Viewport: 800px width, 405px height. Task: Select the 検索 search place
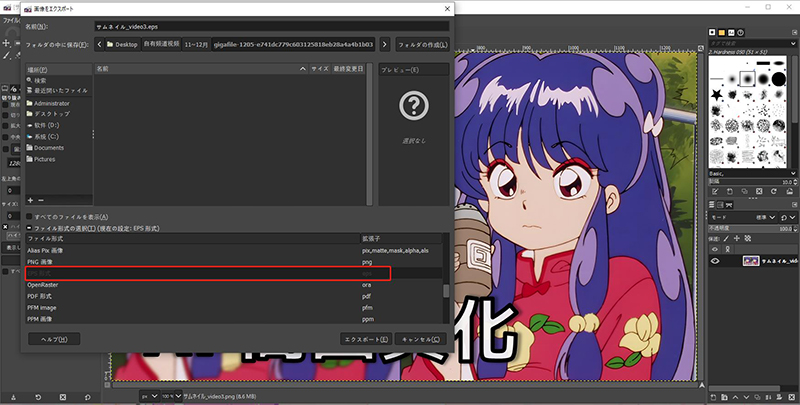(x=40, y=80)
